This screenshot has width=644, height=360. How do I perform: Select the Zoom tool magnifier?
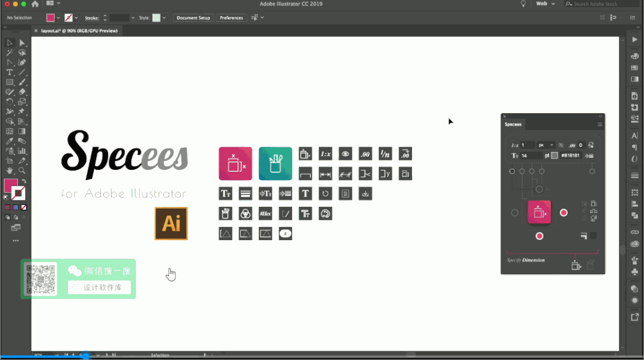22,171
